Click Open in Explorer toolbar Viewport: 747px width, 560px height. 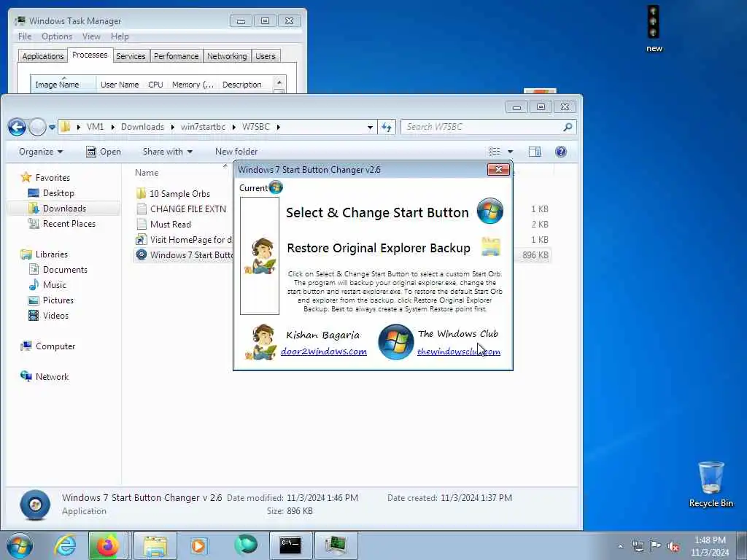[x=104, y=152]
